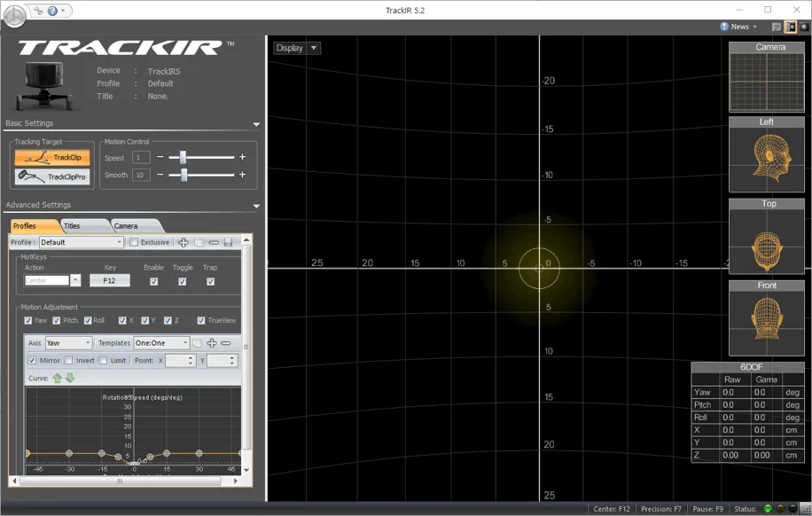Disable the Yaw motion axis checkbox
The height and width of the screenshot is (516, 812).
(28, 321)
